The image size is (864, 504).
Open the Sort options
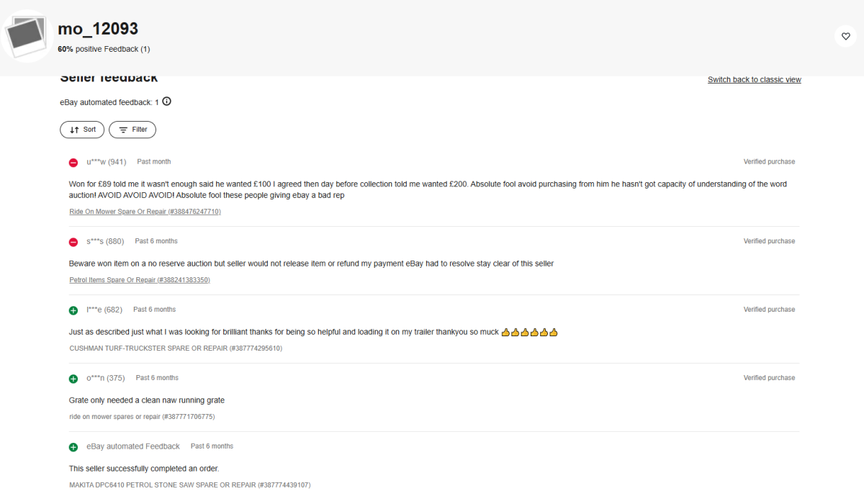click(x=82, y=130)
